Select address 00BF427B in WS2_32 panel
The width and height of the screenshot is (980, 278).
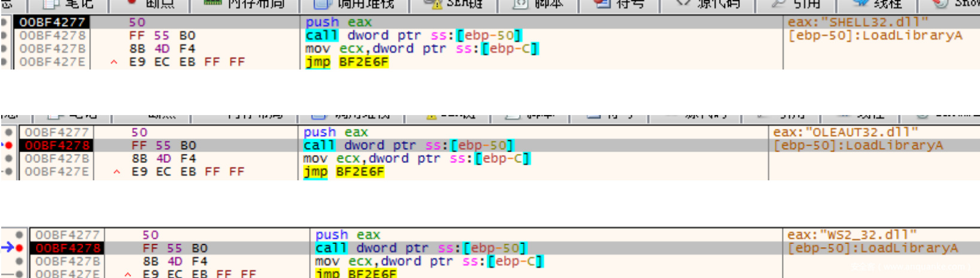[x=67, y=261]
